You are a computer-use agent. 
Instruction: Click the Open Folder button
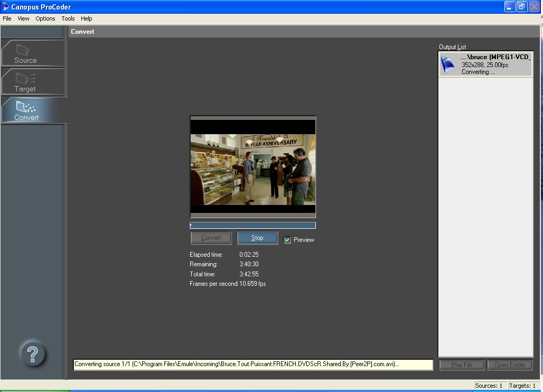coord(510,365)
